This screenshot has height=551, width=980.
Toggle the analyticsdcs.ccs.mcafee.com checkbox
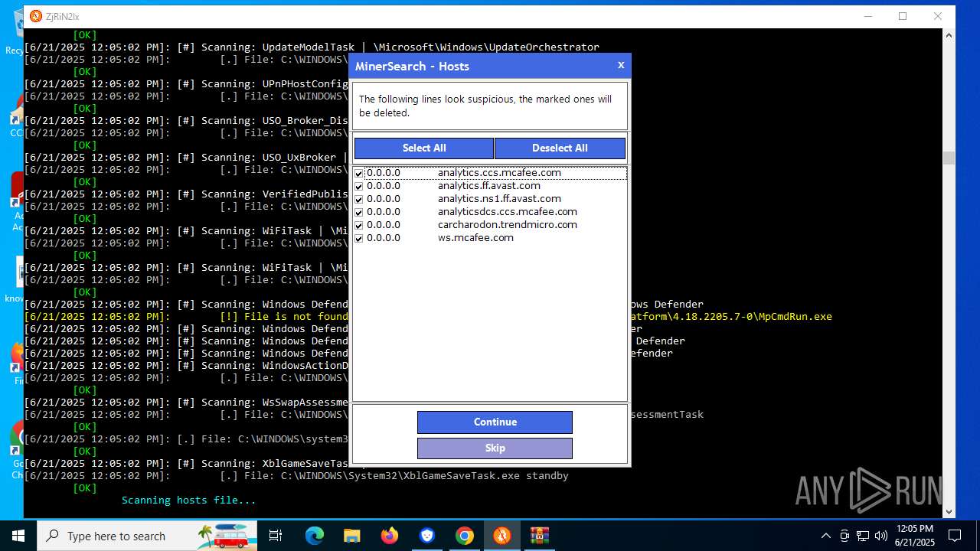coord(359,212)
